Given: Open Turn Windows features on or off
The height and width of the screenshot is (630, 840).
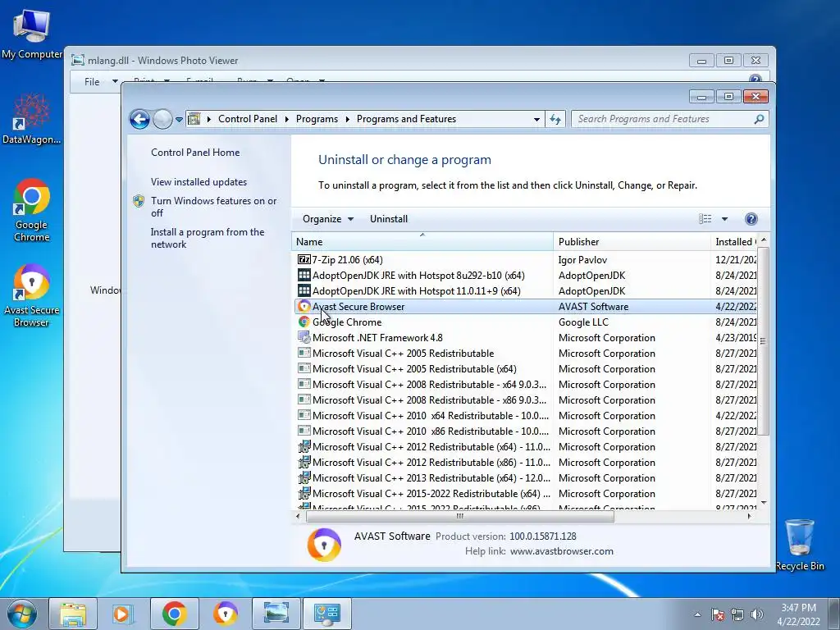Looking at the screenshot, I should point(213,207).
